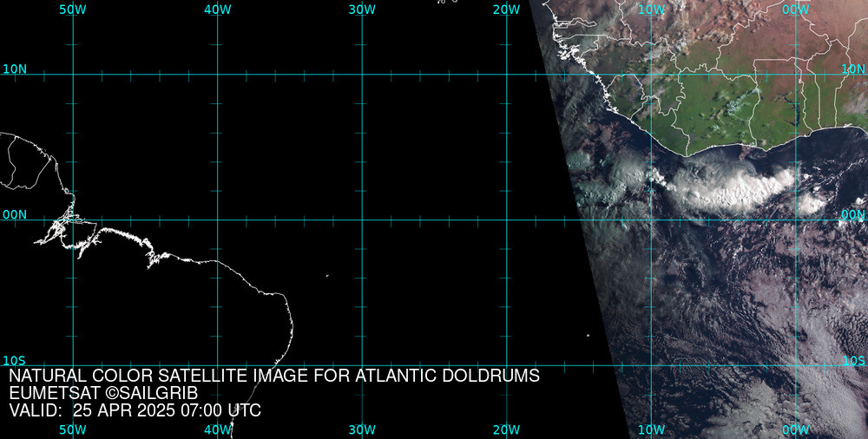Image resolution: width=868 pixels, height=439 pixels.
Task: Click the 20W longitude label along the top edge
Action: point(507,10)
